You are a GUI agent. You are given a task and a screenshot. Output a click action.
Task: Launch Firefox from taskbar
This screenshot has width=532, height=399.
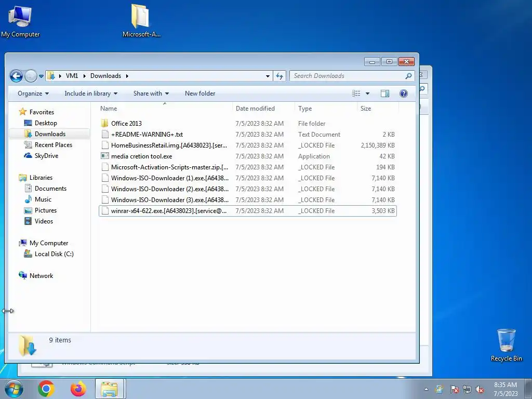coord(78,389)
